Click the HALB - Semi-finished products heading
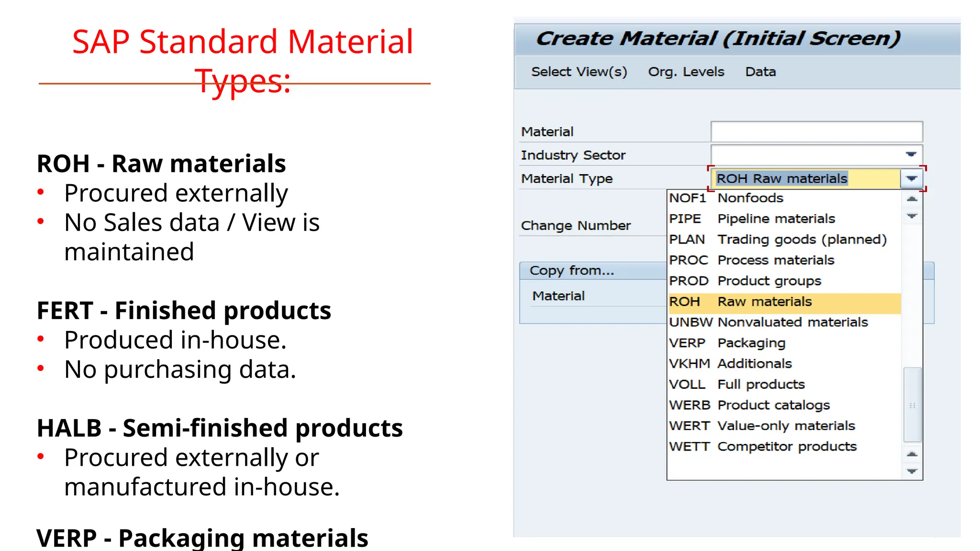The width and height of the screenshot is (980, 551). pyautogui.click(x=220, y=428)
